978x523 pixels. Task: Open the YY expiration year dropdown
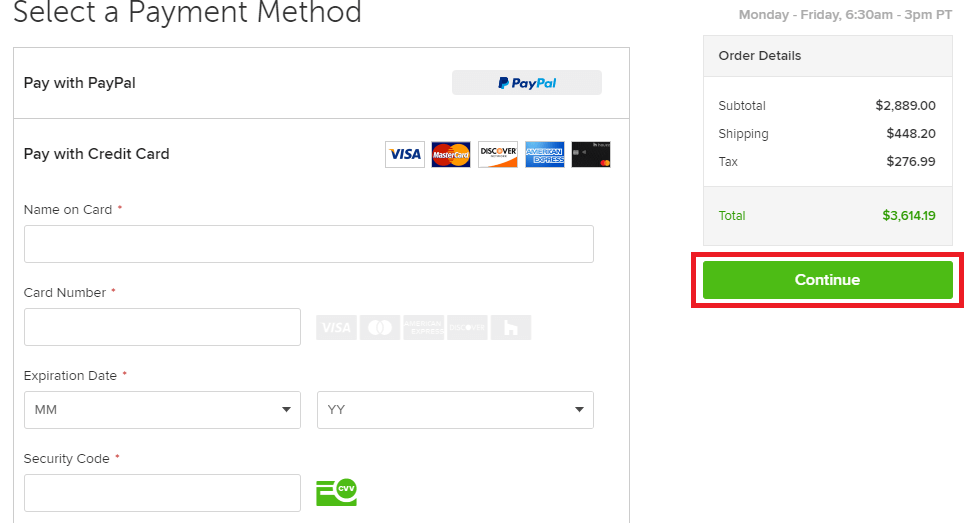(x=455, y=410)
